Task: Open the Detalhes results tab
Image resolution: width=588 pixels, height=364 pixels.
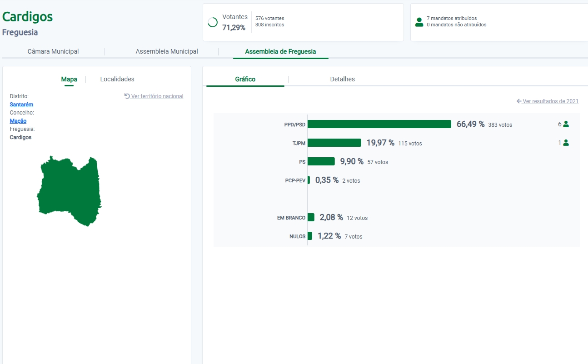Action: point(342,80)
